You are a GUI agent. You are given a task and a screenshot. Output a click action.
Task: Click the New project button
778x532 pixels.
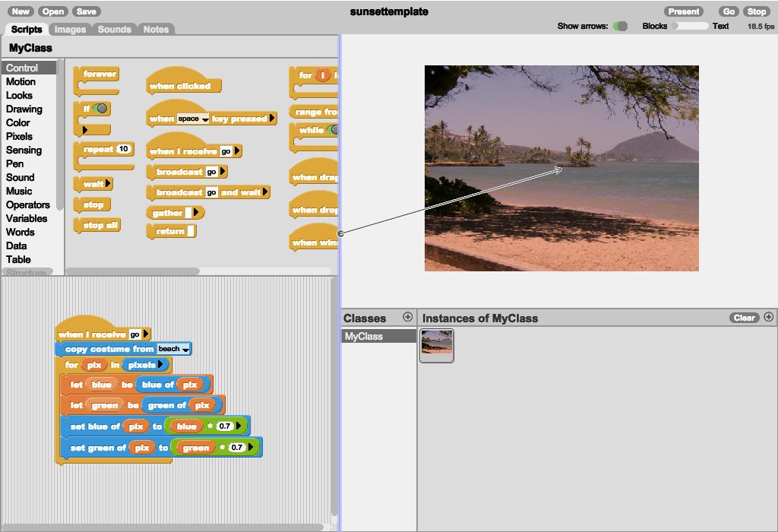pos(21,11)
